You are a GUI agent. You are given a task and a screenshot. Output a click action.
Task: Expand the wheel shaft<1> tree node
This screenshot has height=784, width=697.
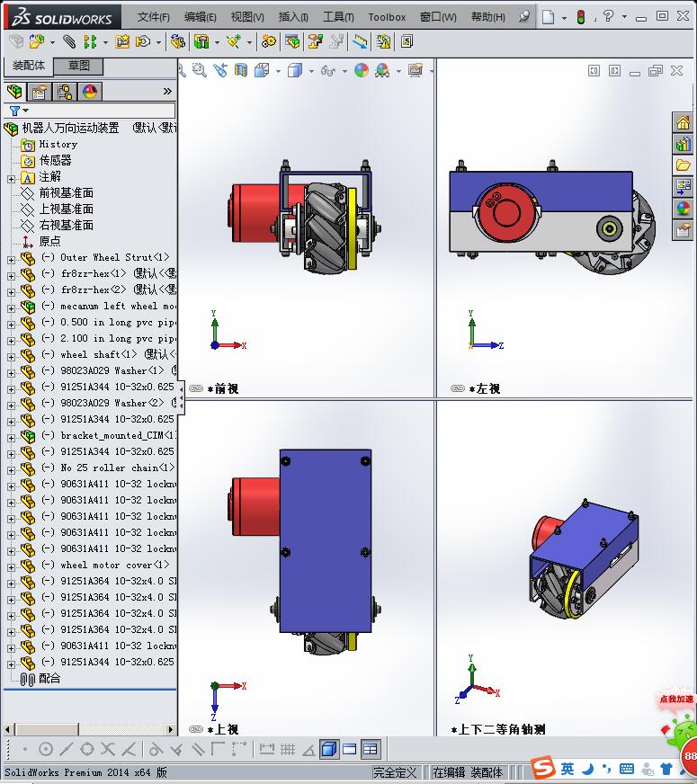tap(11, 357)
